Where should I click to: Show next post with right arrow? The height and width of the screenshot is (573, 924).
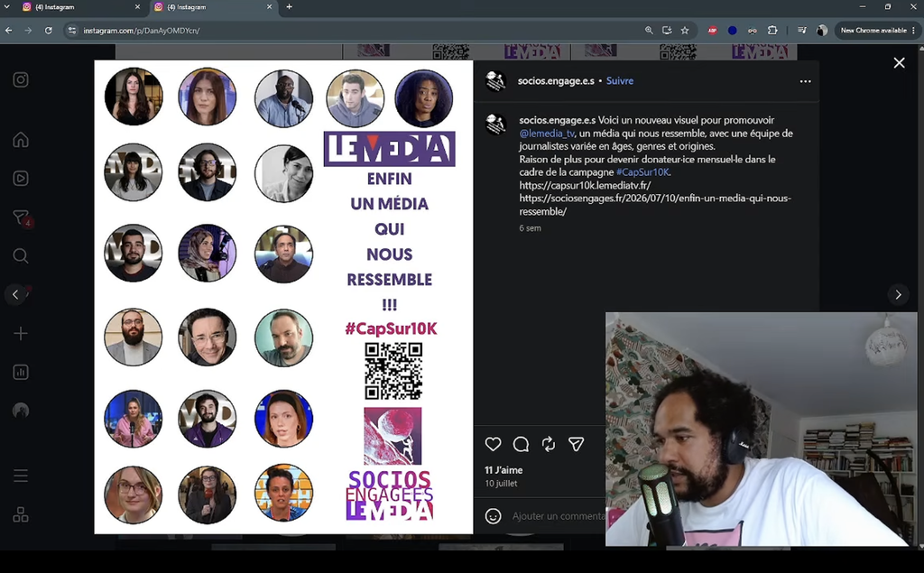tap(898, 295)
